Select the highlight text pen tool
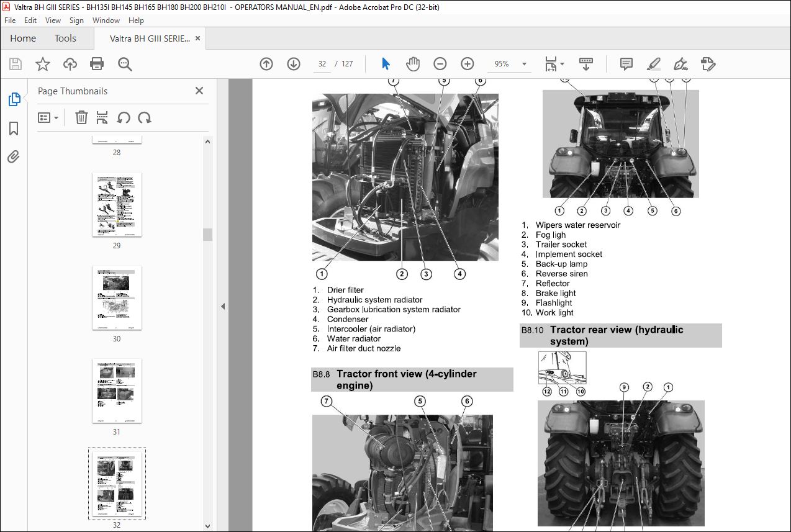 point(653,64)
